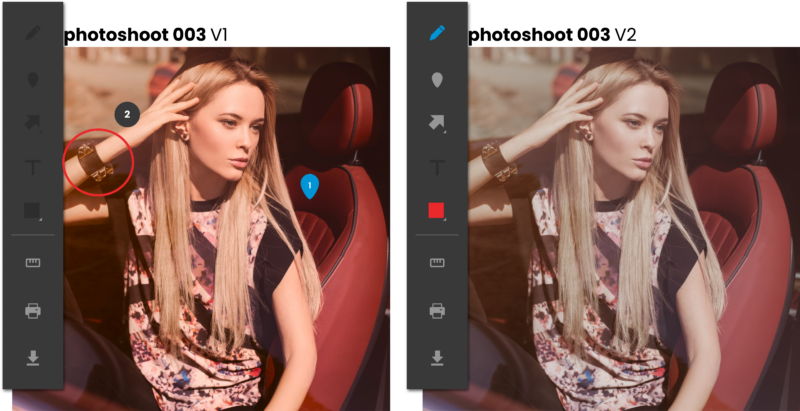This screenshot has height=411, width=800.
Task: Click the ruler icon in V2 toolbar
Action: tap(437, 263)
